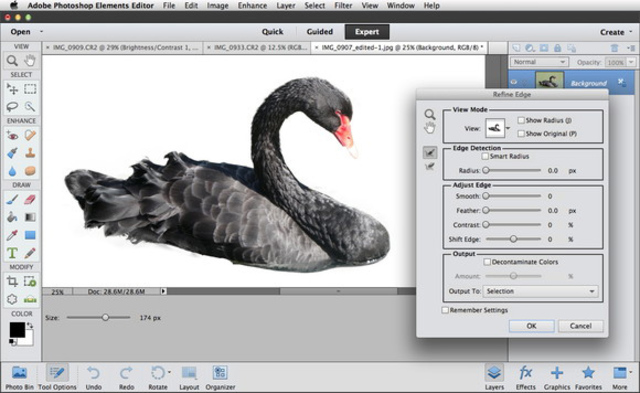Select the Hand tool in the toolbox

[x=29, y=61]
